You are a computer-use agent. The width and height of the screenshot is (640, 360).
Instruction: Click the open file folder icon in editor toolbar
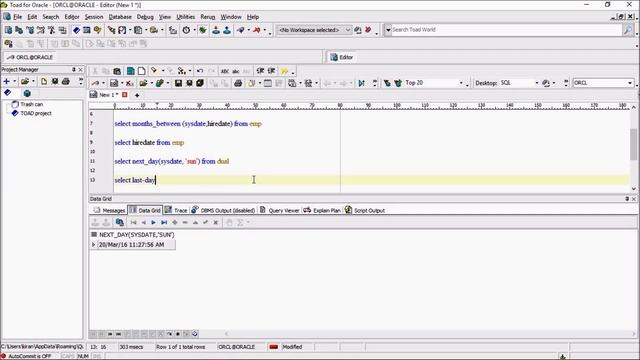143,83
